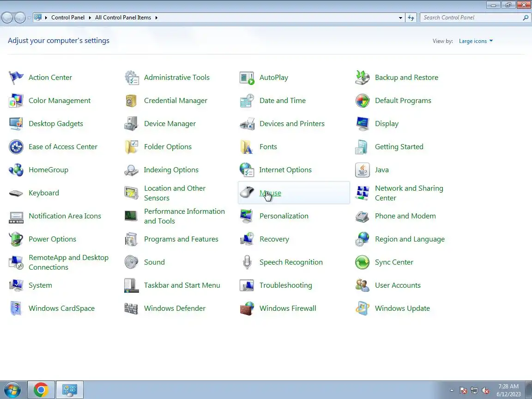Click the Recovery link
The image size is (532, 399).
click(x=274, y=239)
